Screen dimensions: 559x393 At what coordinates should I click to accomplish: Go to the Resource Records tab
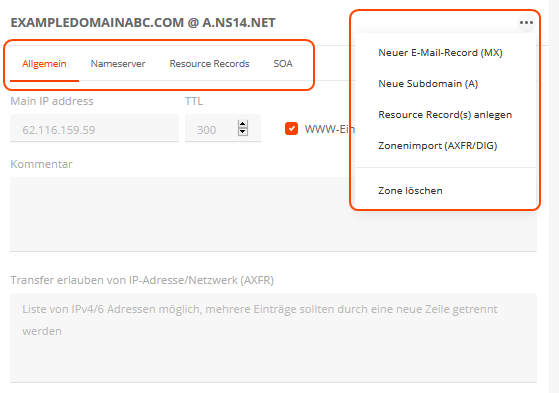[210, 63]
